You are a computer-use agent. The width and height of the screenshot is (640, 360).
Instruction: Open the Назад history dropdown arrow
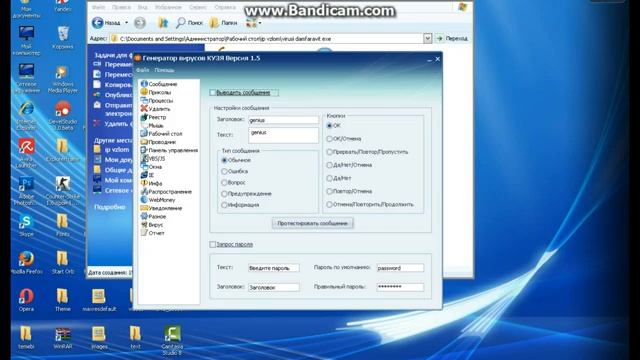tap(127, 23)
